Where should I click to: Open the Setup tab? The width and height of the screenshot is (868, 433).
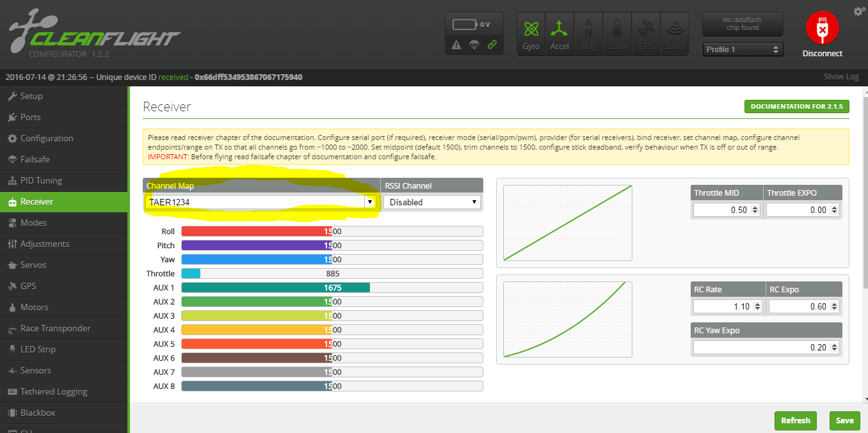64,96
